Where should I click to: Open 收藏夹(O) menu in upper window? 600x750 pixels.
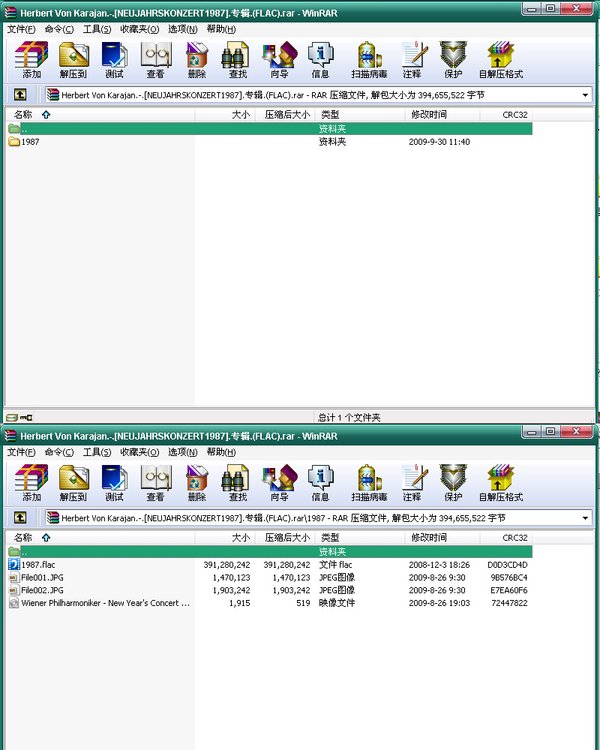coord(139,29)
